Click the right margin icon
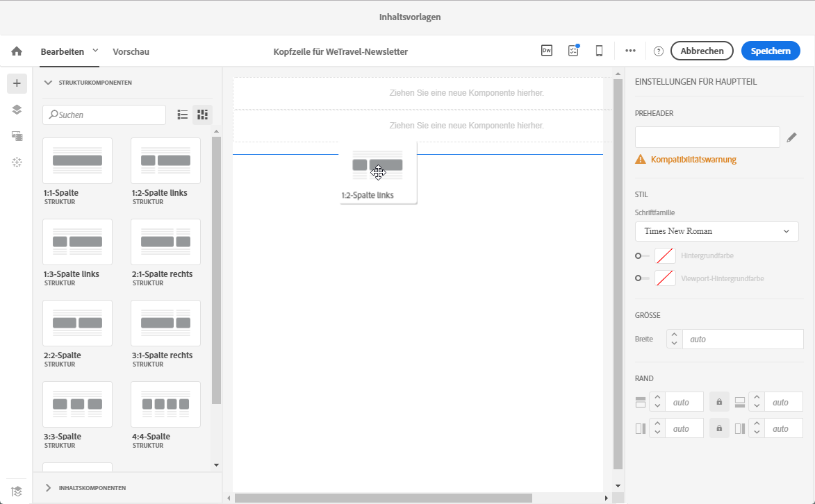 740,428
